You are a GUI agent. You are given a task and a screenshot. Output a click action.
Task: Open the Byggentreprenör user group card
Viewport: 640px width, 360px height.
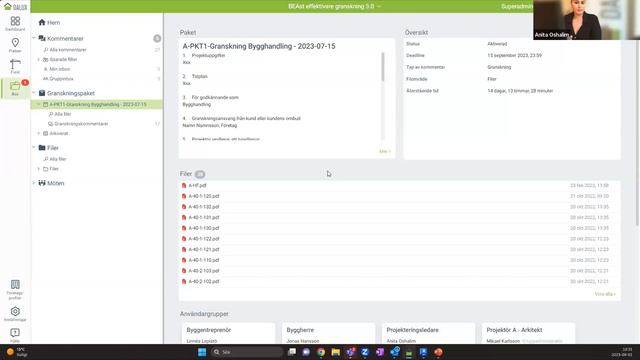[228, 333]
